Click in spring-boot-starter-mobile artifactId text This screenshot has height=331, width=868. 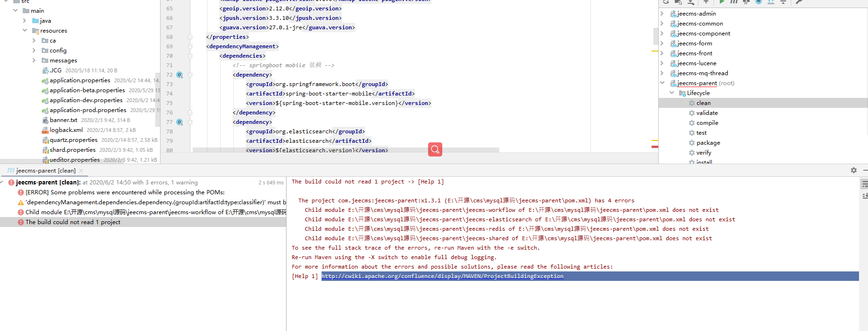(328, 94)
